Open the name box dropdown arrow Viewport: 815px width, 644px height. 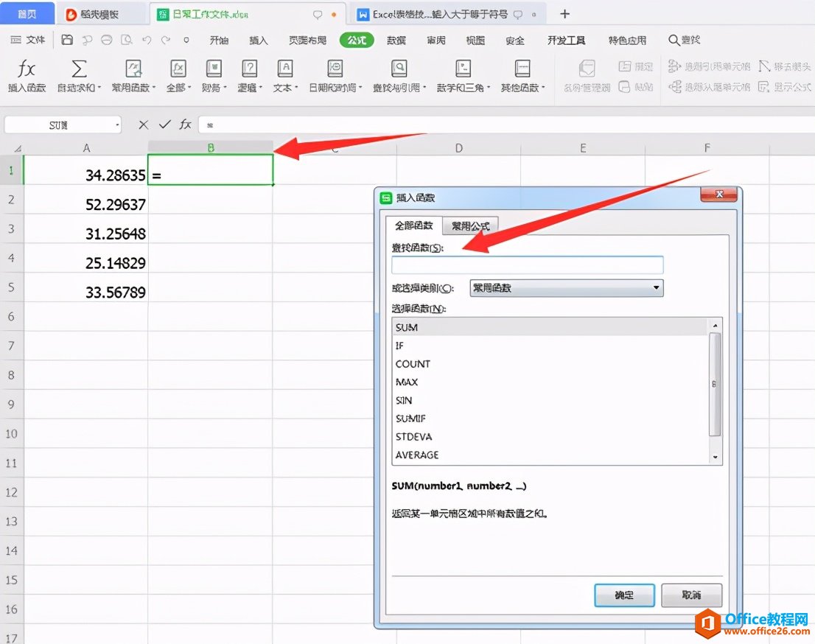(117, 125)
